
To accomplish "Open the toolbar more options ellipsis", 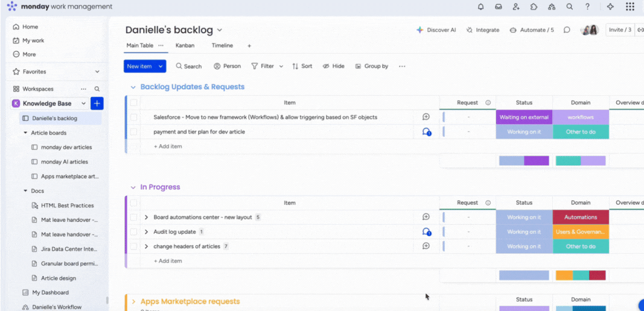I will pos(402,66).
